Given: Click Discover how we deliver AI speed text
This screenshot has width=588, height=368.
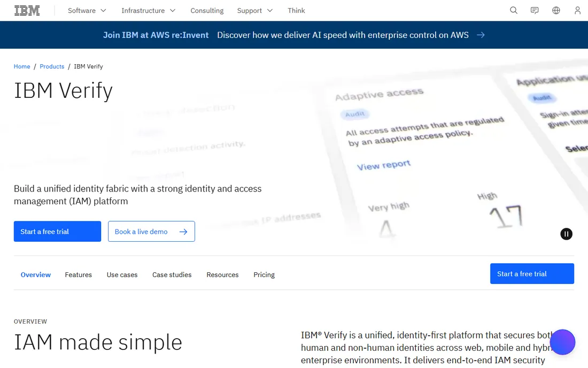Looking at the screenshot, I should point(343,35).
